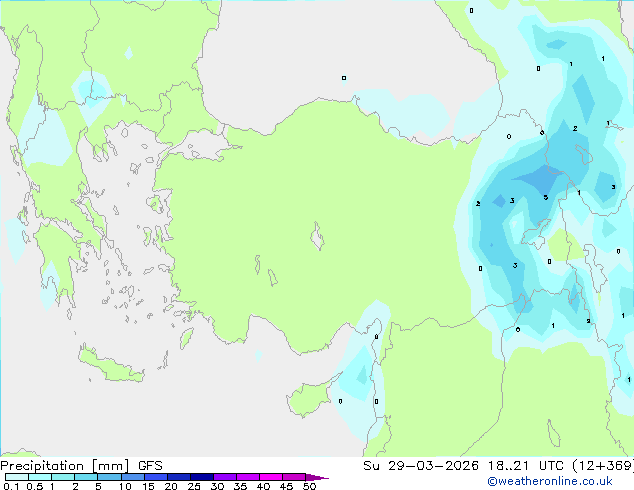
Task: Click the '0.1' legend scale label
Action: tap(11, 486)
